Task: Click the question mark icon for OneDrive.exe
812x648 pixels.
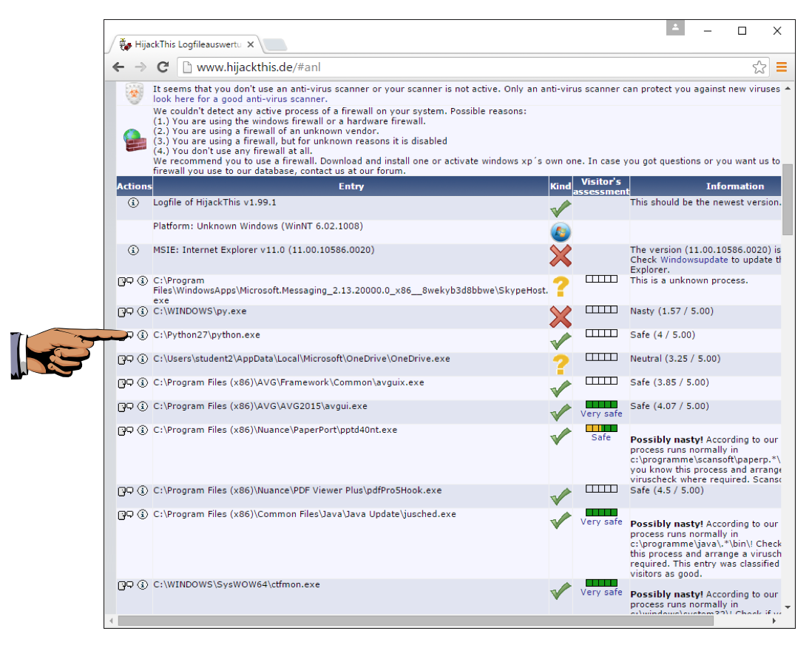Action: point(561,364)
